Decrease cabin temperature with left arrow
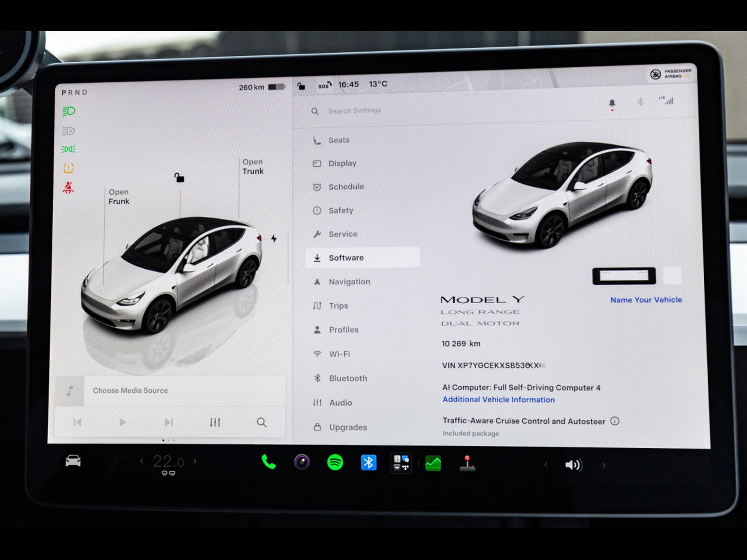747x560 pixels. coord(142,461)
